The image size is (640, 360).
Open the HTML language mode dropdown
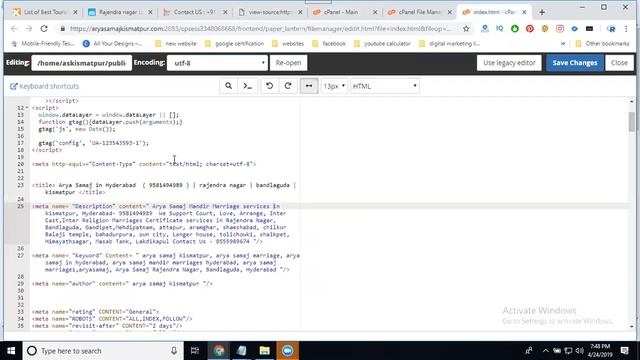(x=385, y=86)
